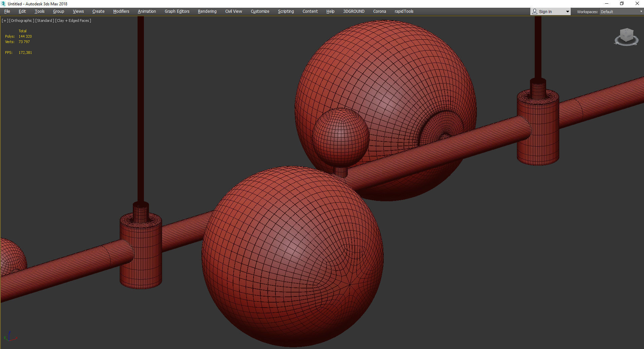Screen dimensions: 644x349
Task: Click the ViewCube navigation widget
Action: [626, 37]
